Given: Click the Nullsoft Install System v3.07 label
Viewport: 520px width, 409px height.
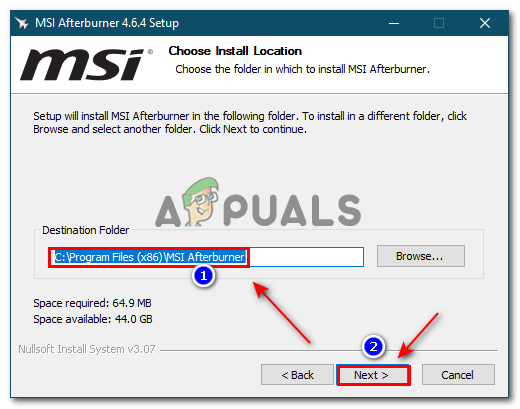Looking at the screenshot, I should click(x=87, y=349).
